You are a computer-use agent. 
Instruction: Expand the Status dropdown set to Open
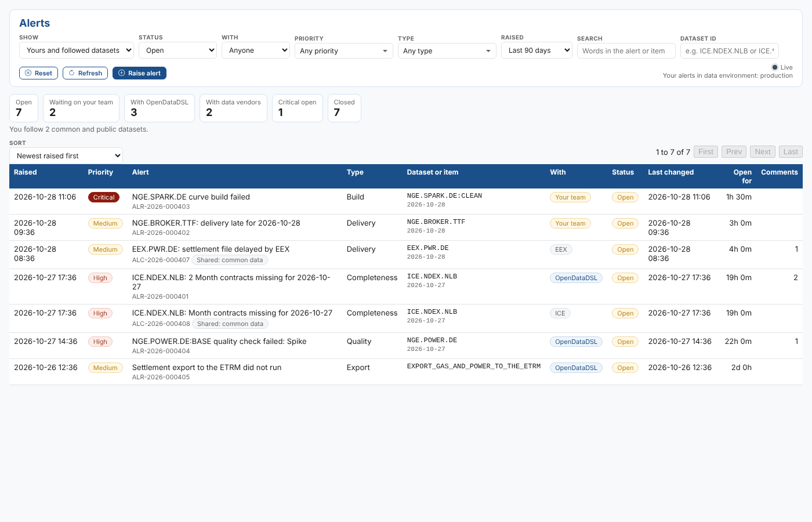[x=177, y=50]
